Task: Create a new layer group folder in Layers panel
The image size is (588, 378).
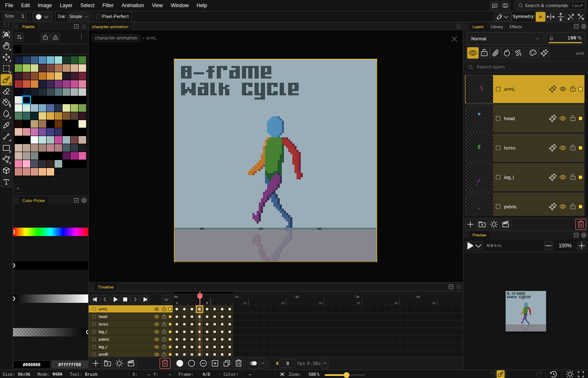Action: tap(482, 224)
